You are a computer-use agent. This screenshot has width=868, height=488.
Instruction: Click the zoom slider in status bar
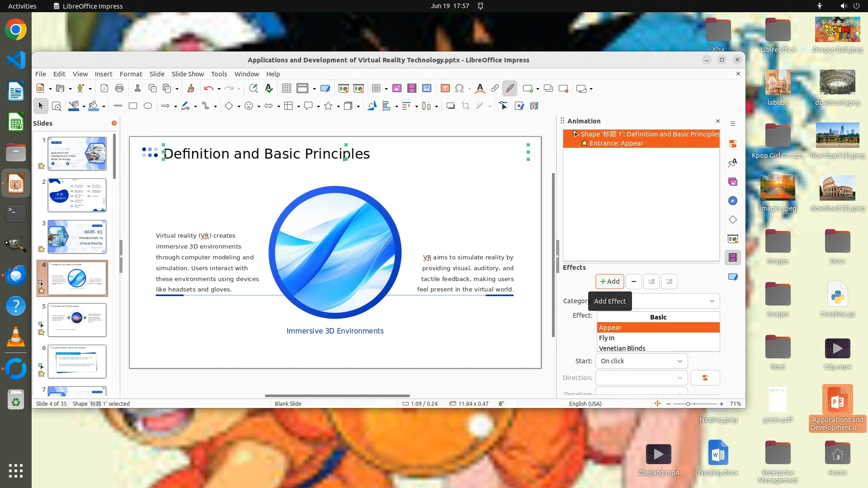688,404
